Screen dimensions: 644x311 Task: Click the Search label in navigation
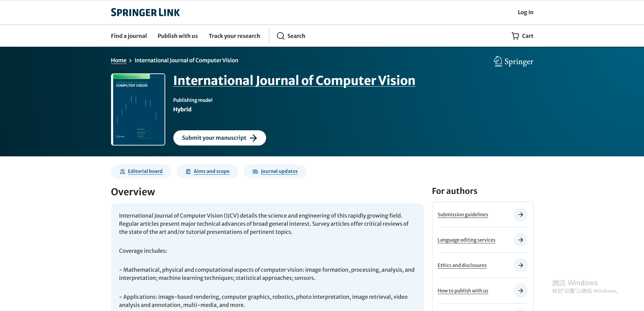tap(296, 36)
